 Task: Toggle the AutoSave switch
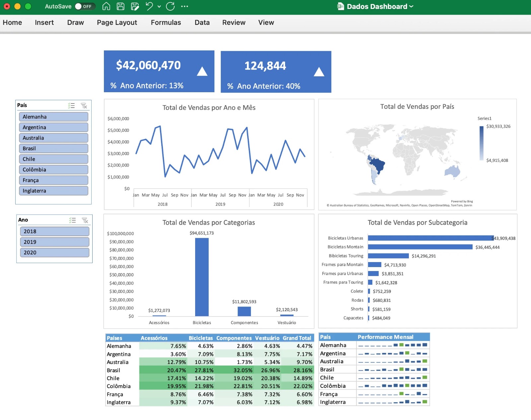tap(85, 6)
